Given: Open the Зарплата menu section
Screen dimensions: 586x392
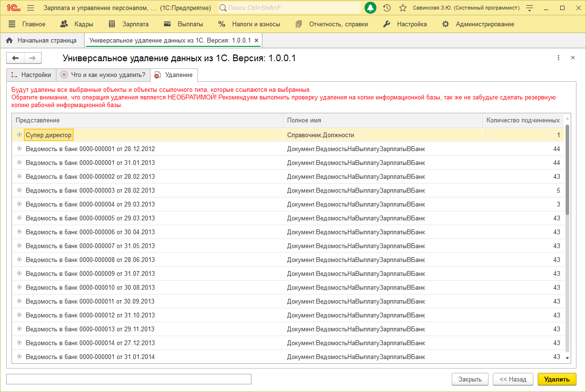Looking at the screenshot, I should (129, 24).
